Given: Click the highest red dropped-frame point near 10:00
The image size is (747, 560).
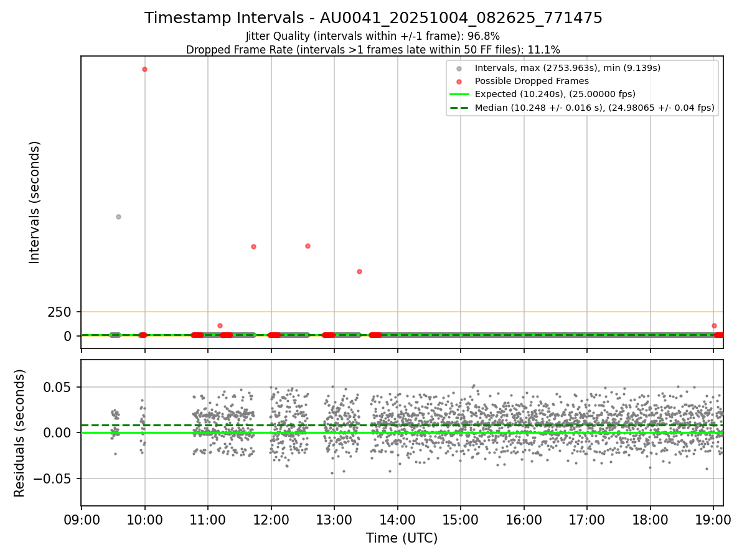Looking at the screenshot, I should pyautogui.click(x=144, y=69).
